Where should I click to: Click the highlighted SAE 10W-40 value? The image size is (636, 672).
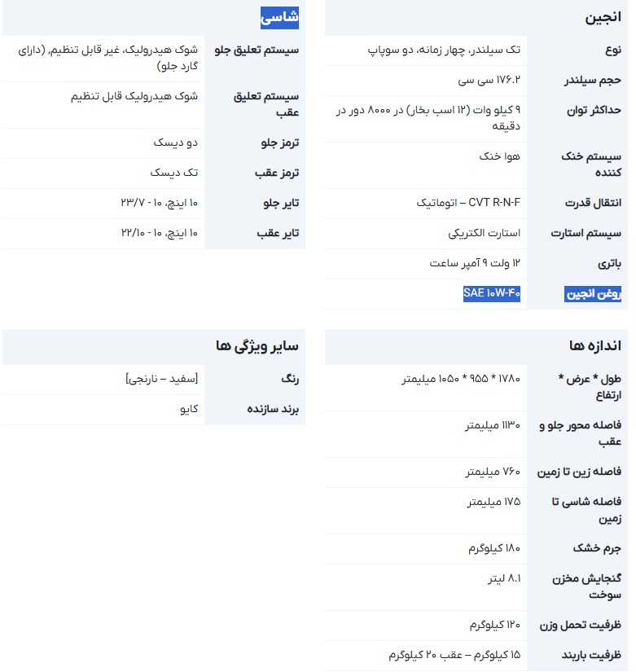tap(492, 293)
